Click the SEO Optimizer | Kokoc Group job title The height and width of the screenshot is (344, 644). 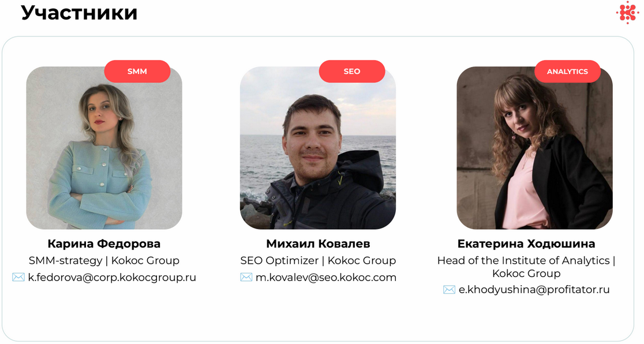click(318, 260)
